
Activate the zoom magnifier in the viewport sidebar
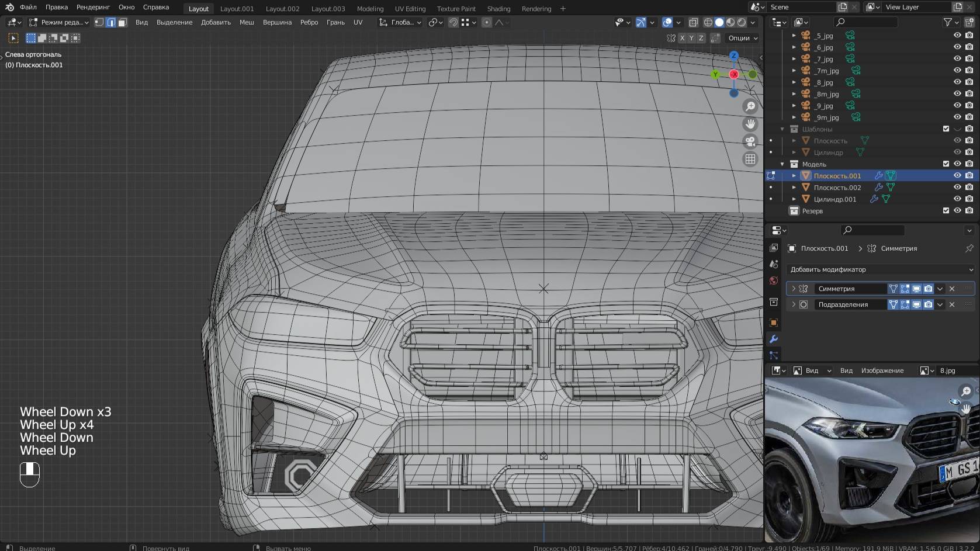coord(750,106)
